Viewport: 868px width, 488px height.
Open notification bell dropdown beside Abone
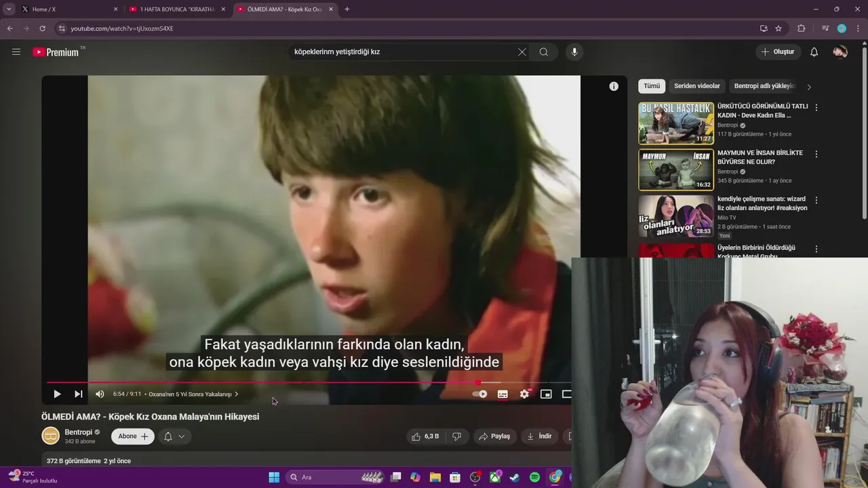pyautogui.click(x=174, y=436)
